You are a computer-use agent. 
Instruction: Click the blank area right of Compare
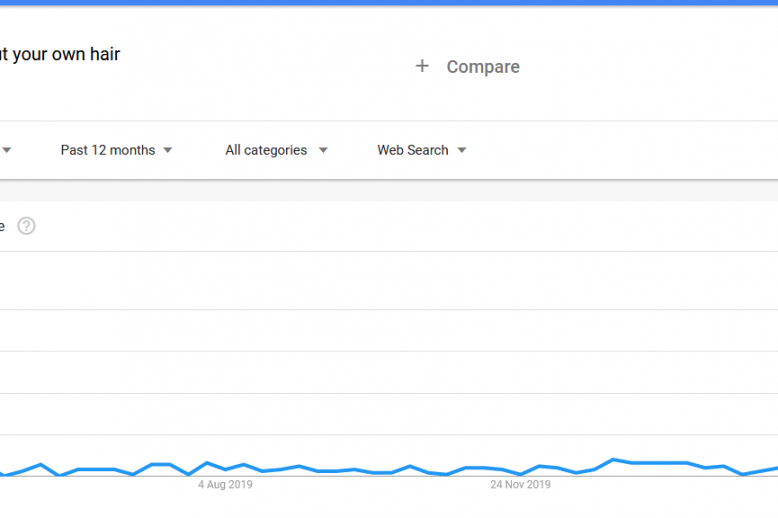(x=650, y=67)
